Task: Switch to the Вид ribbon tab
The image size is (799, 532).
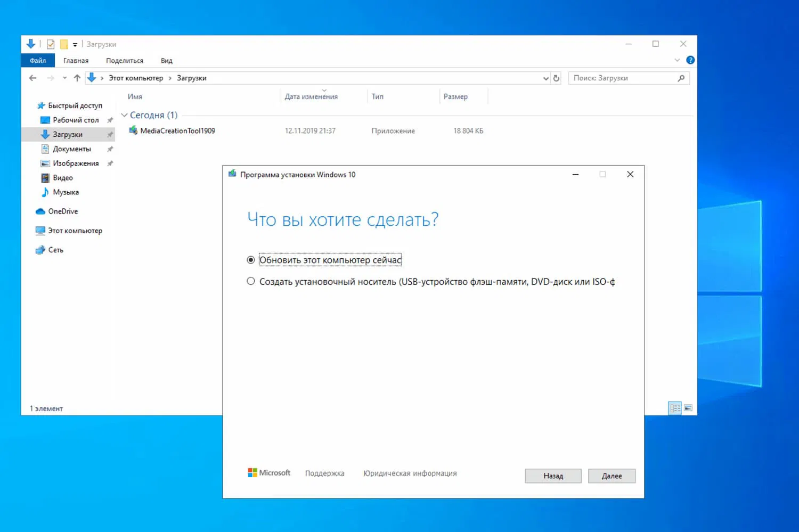Action: pyautogui.click(x=166, y=60)
